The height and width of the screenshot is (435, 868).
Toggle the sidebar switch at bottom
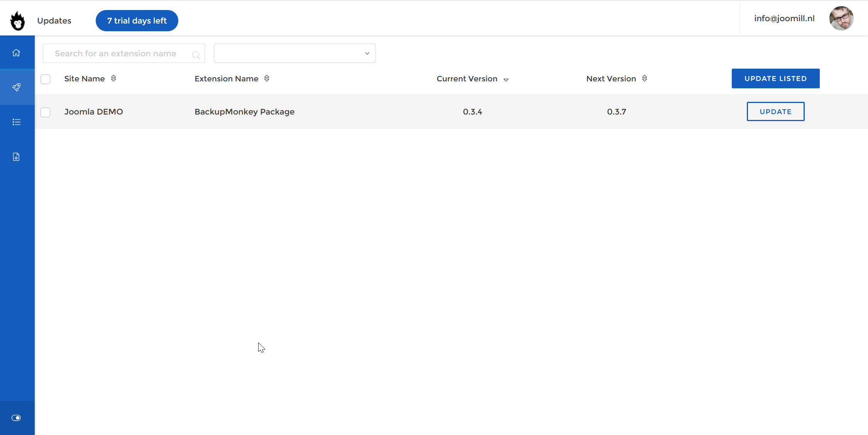tap(16, 418)
